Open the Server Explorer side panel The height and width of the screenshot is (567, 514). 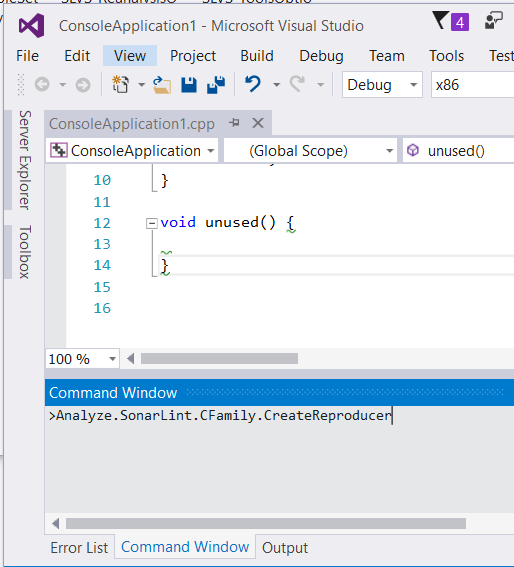point(24,160)
